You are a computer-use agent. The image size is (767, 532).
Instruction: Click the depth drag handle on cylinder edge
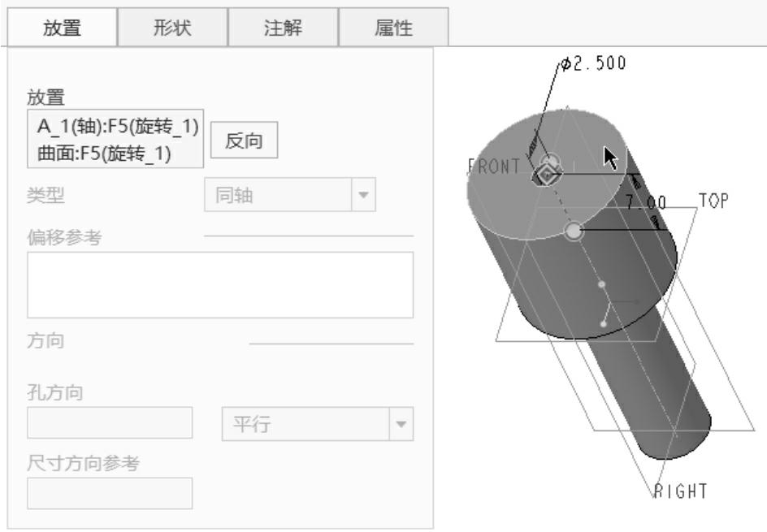point(574,231)
